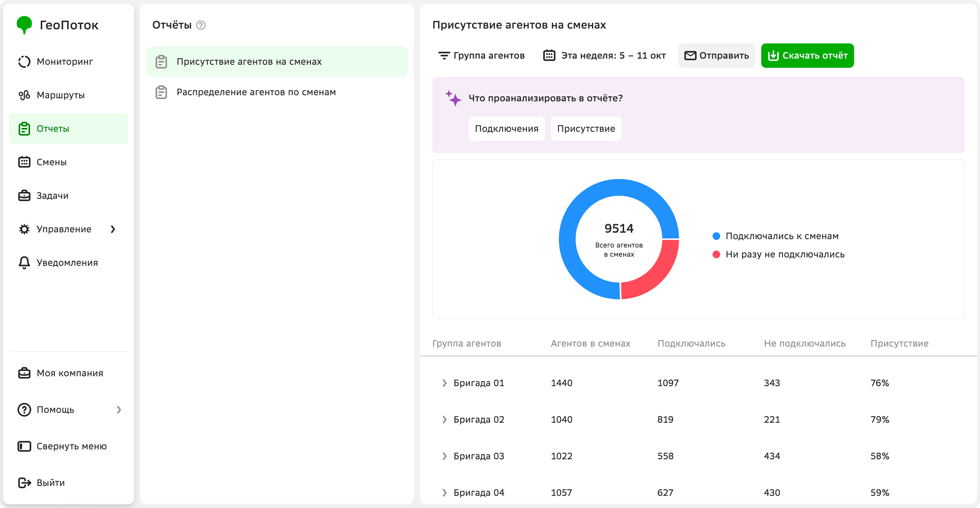The width and height of the screenshot is (980, 508).
Task: Click the Задачи briefcase icon
Action: pos(24,196)
